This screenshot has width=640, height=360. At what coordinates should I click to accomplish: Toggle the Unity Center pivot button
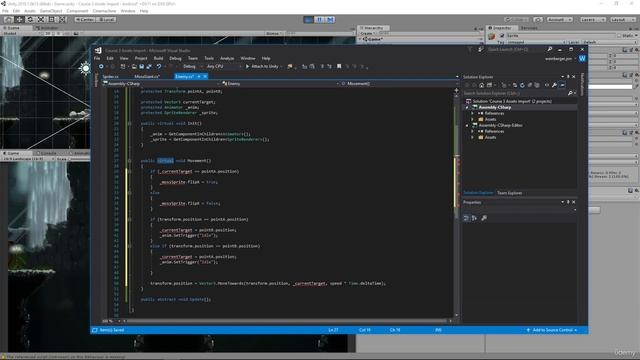click(84, 19)
